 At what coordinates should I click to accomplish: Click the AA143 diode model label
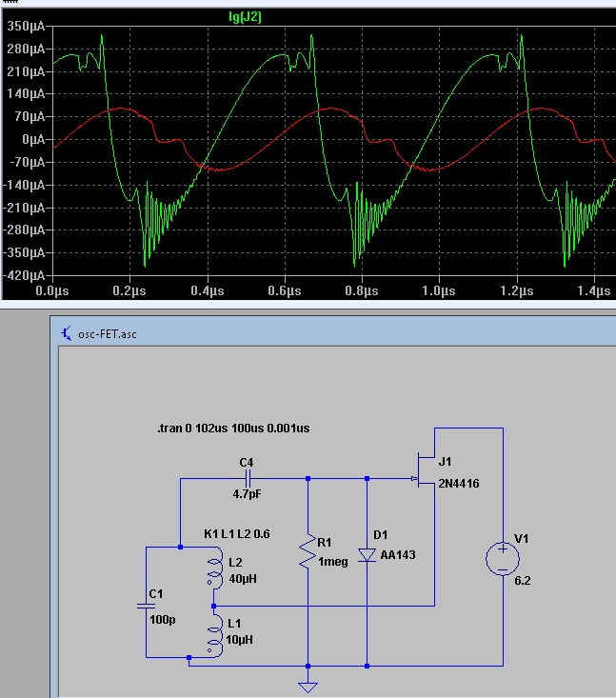[398, 555]
